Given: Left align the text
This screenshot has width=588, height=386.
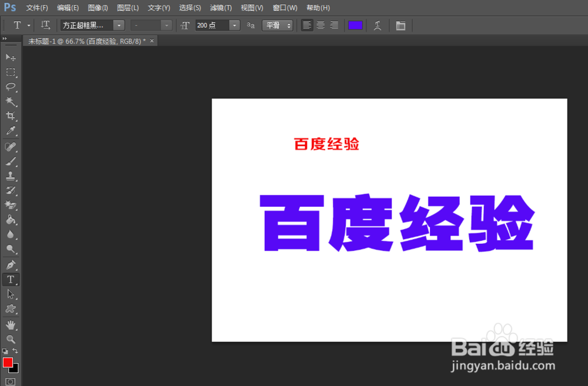Looking at the screenshot, I should point(306,25).
